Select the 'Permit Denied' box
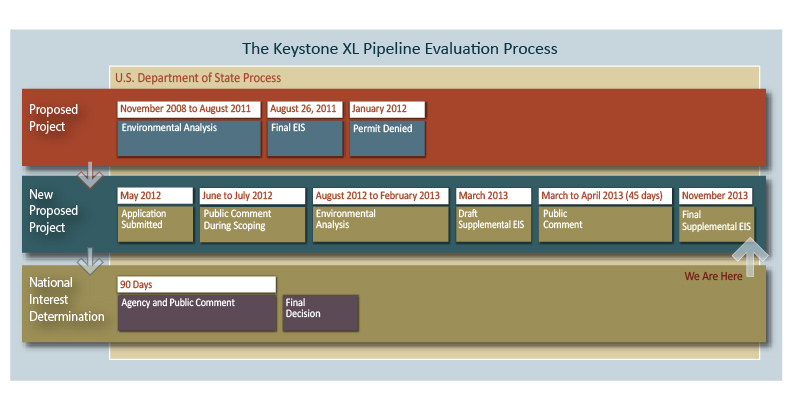The height and width of the screenshot is (401, 800). point(387,138)
